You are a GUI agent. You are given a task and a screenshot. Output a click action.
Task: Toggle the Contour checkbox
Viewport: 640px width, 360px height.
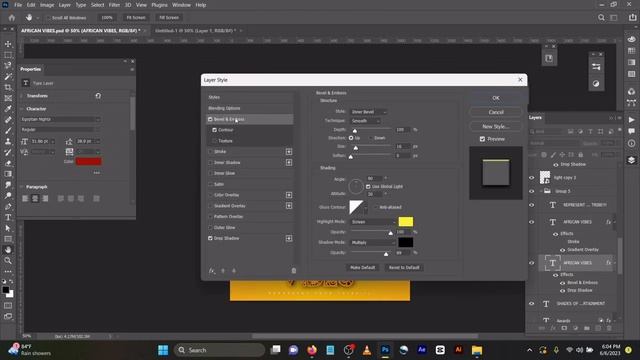[x=214, y=130]
